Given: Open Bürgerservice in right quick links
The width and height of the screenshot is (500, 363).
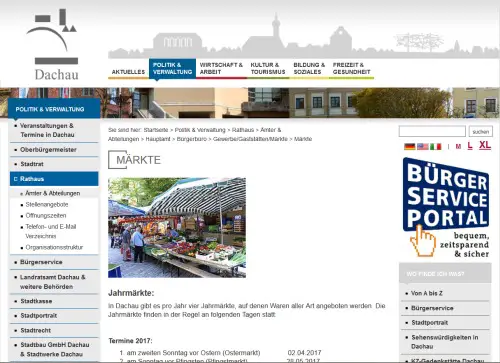Looking at the screenshot, I should pyautogui.click(x=432, y=308).
